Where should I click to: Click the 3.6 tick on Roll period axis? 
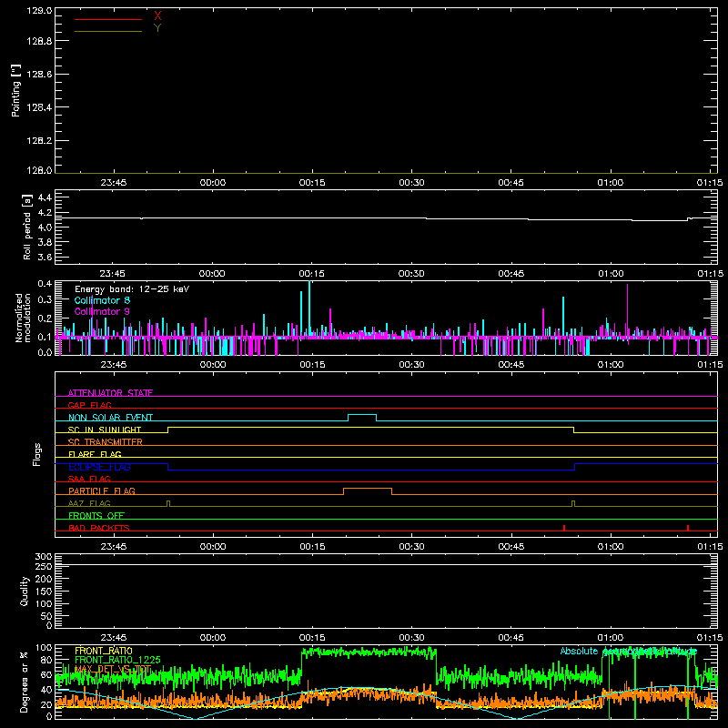pyautogui.click(x=45, y=257)
